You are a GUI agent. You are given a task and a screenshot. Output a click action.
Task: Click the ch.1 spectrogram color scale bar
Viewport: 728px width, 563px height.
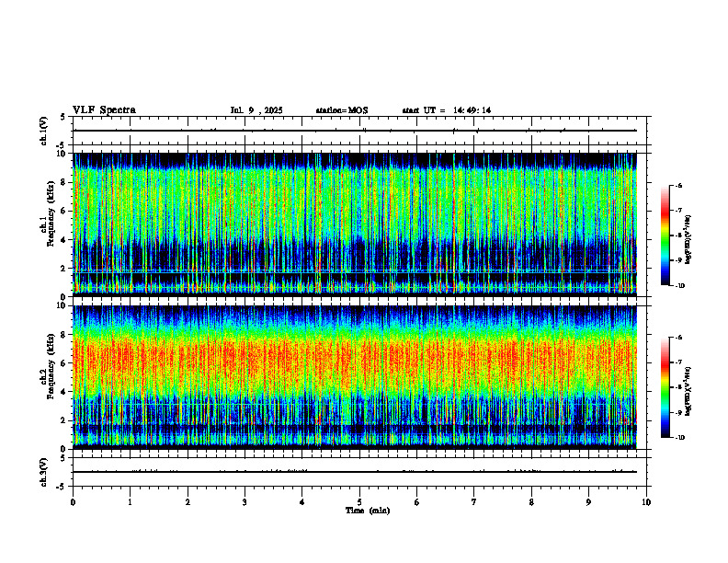(x=665, y=236)
